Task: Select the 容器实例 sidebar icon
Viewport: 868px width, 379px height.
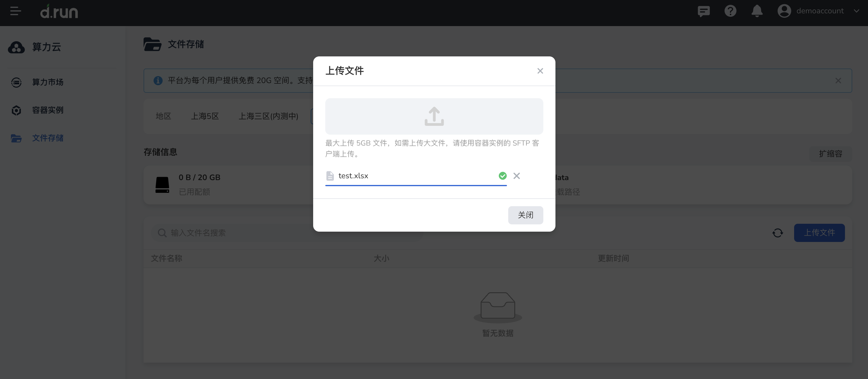Action: click(x=16, y=110)
